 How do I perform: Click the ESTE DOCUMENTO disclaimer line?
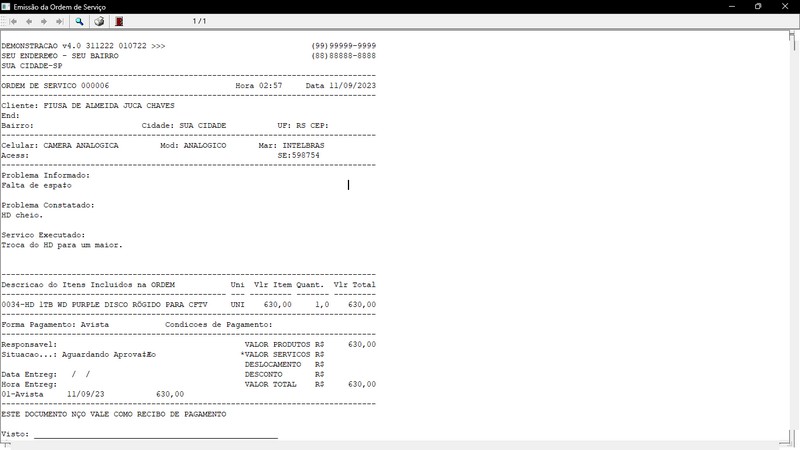point(113,414)
